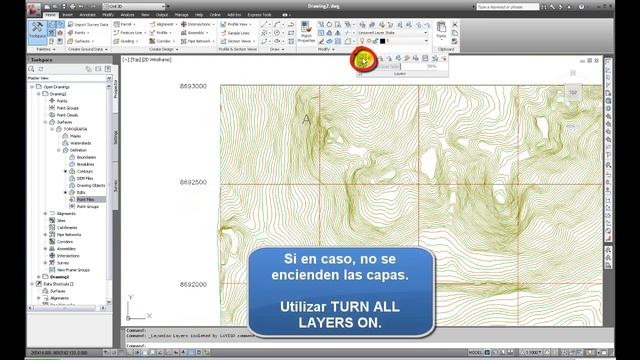Image resolution: width=640 pixels, height=360 pixels.
Task: Click the Plot icon in quick access toolbar
Action: tap(72, 7)
